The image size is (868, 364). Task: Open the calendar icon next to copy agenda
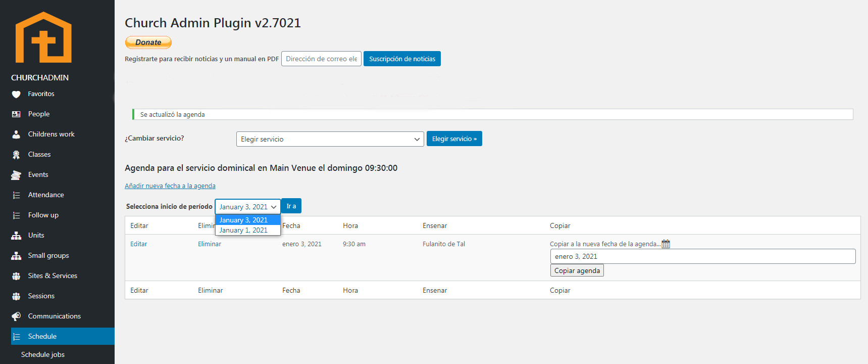tap(666, 244)
